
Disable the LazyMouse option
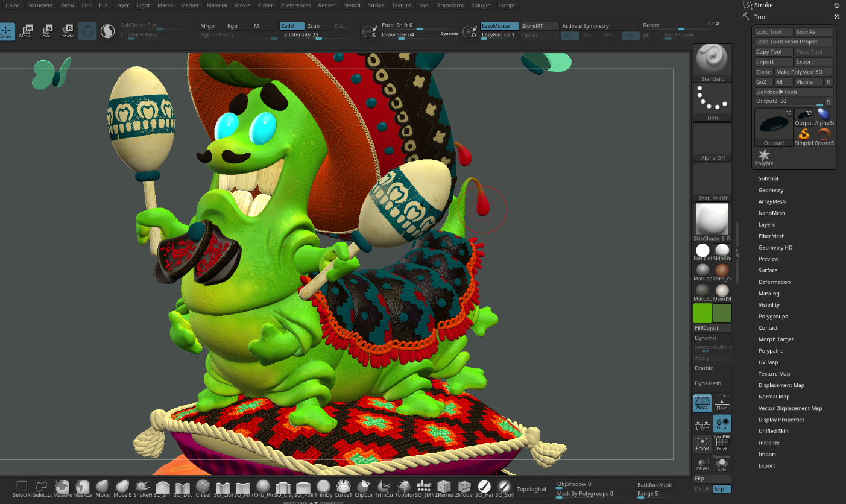(499, 26)
